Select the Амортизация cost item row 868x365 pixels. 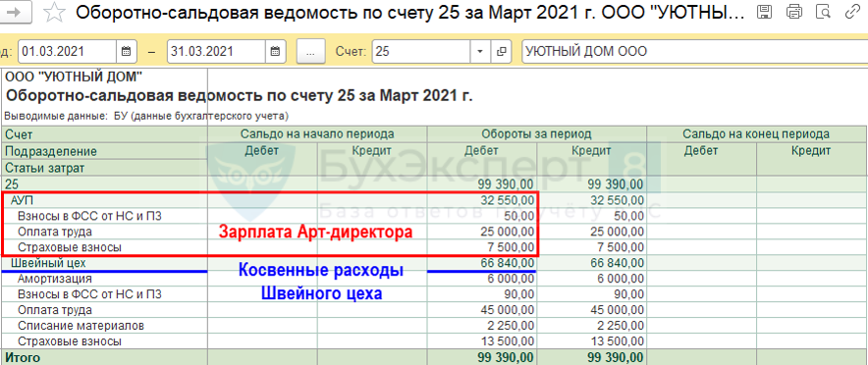coord(434,279)
